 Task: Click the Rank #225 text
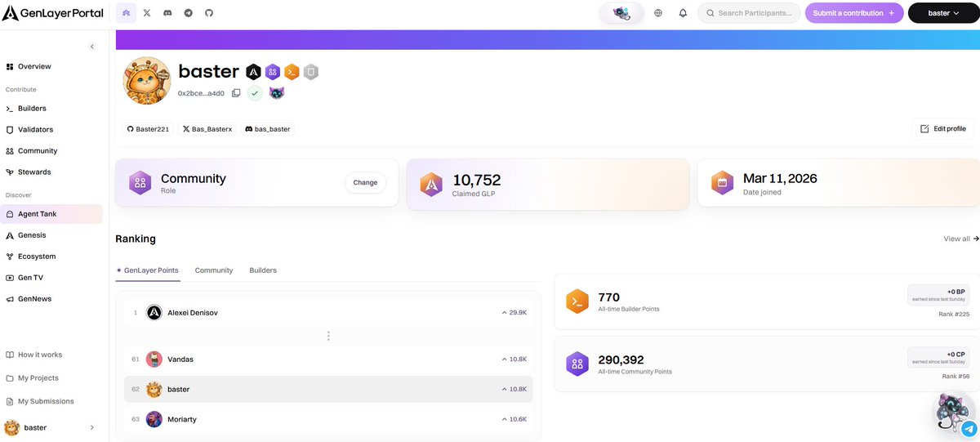(x=954, y=315)
